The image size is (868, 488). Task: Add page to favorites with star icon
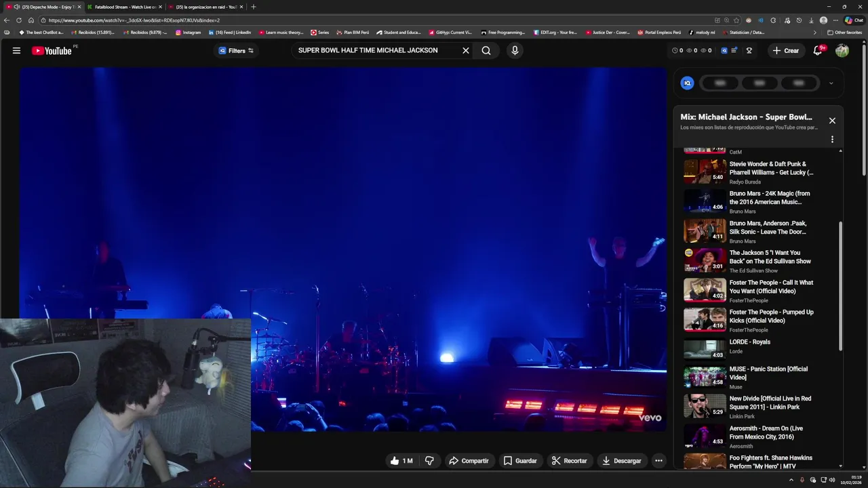[736, 20]
